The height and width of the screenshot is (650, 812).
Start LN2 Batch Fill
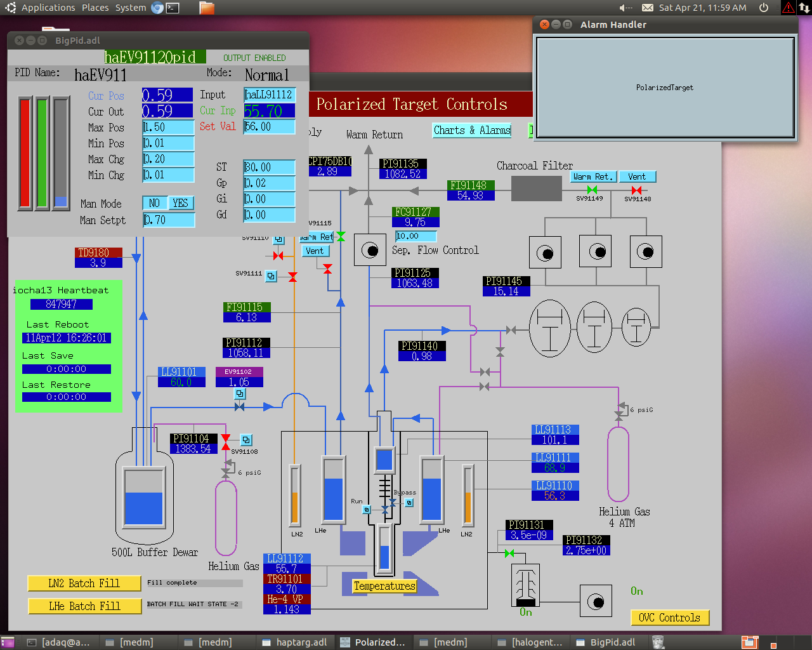click(84, 583)
